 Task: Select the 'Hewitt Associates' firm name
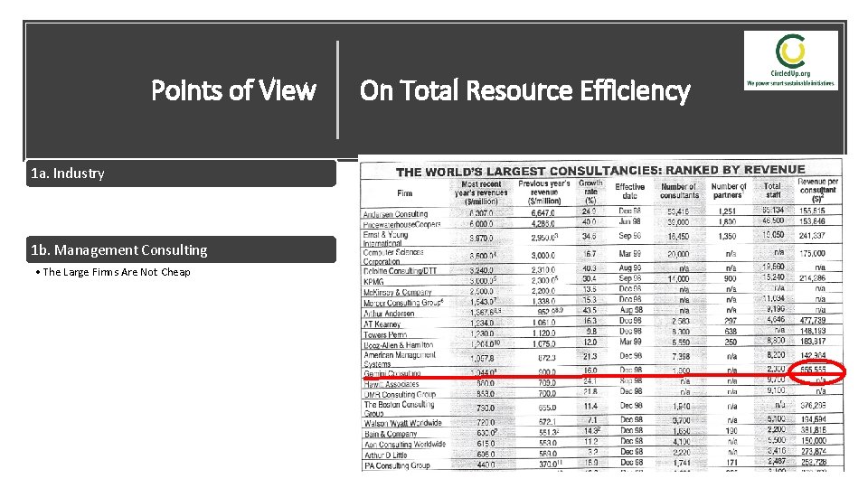(x=392, y=384)
